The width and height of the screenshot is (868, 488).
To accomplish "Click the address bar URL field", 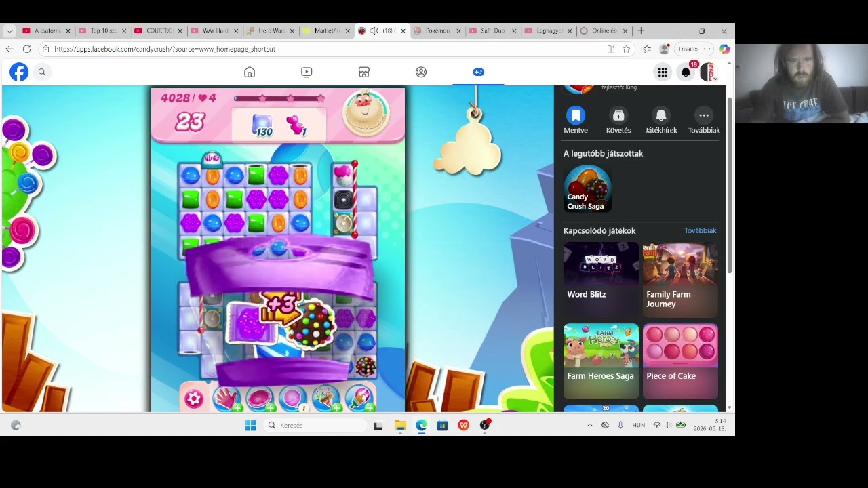I will click(325, 49).
